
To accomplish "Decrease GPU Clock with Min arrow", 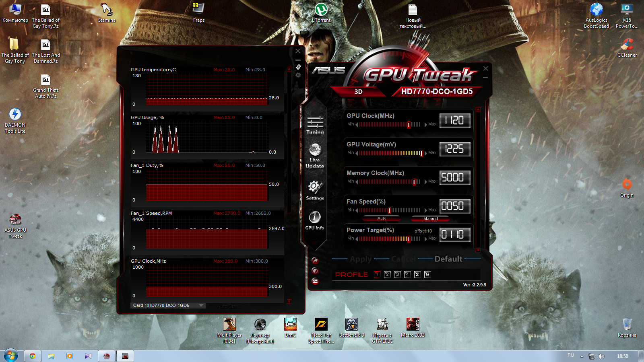I will pyautogui.click(x=357, y=125).
